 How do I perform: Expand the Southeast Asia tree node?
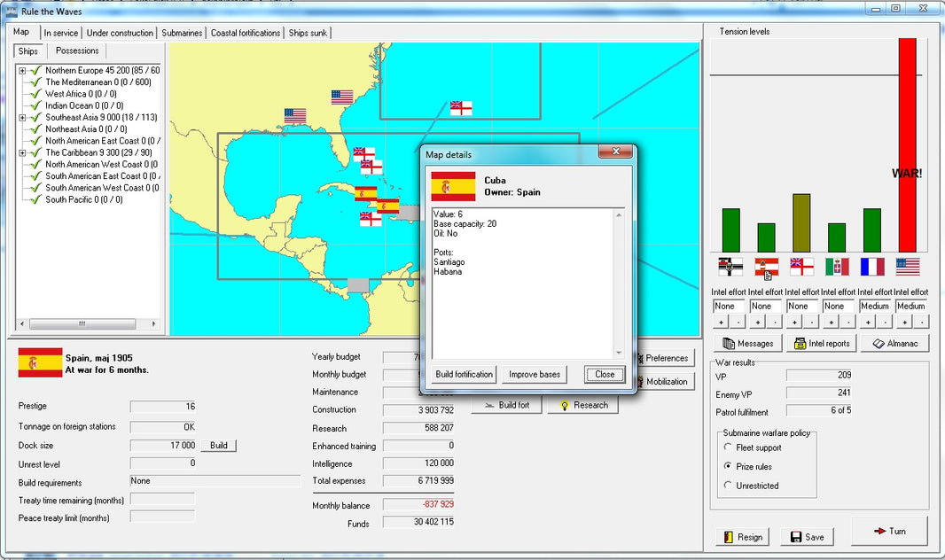tap(24, 116)
